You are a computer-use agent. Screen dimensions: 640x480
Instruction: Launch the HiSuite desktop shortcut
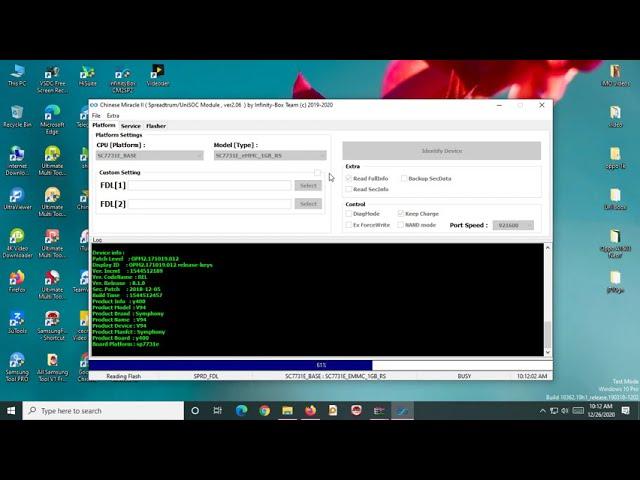coord(87,75)
